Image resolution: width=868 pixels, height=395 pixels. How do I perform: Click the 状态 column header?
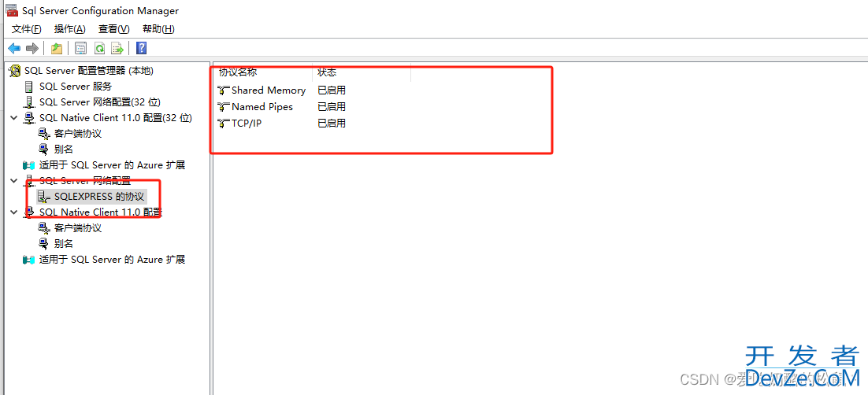point(327,72)
